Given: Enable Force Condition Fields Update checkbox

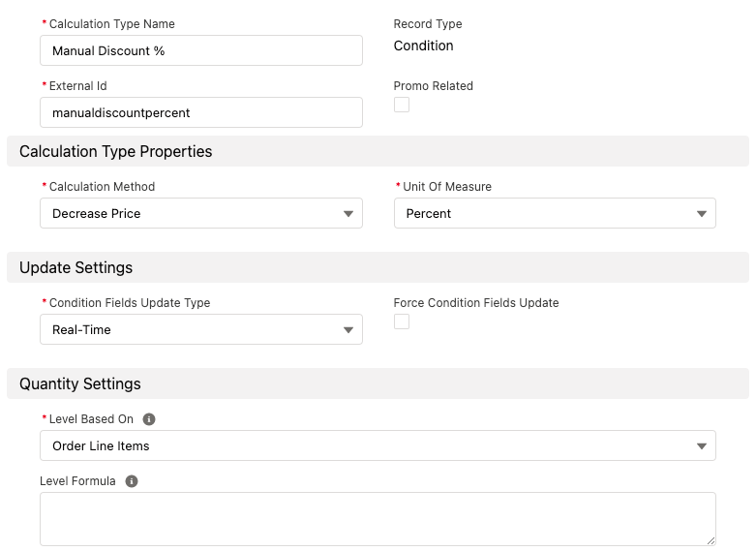Looking at the screenshot, I should (402, 321).
